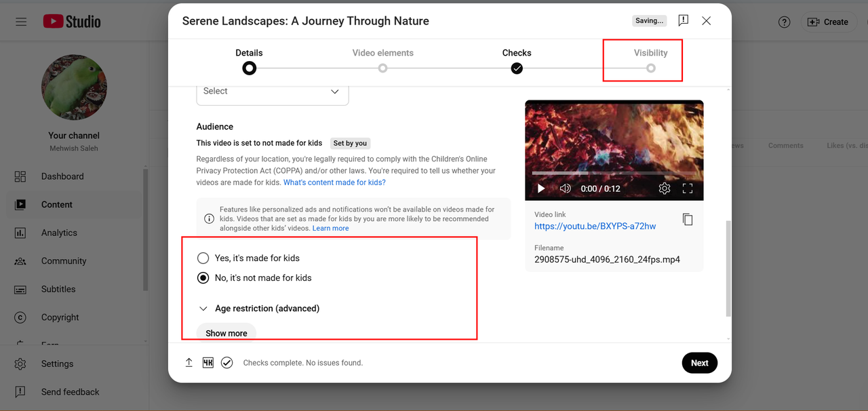Close the upload dialog with X
This screenshot has height=411, width=868.
coord(706,21)
